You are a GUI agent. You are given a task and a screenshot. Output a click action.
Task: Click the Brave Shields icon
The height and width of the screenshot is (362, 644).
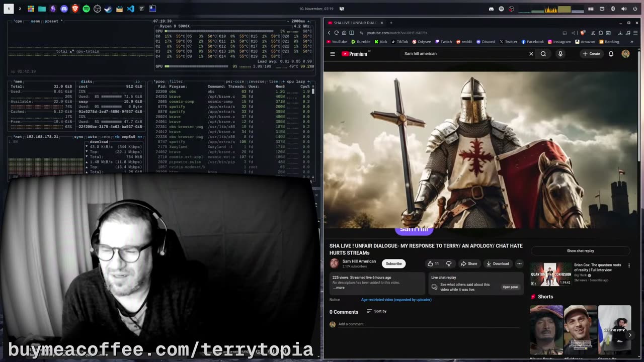click(x=582, y=33)
